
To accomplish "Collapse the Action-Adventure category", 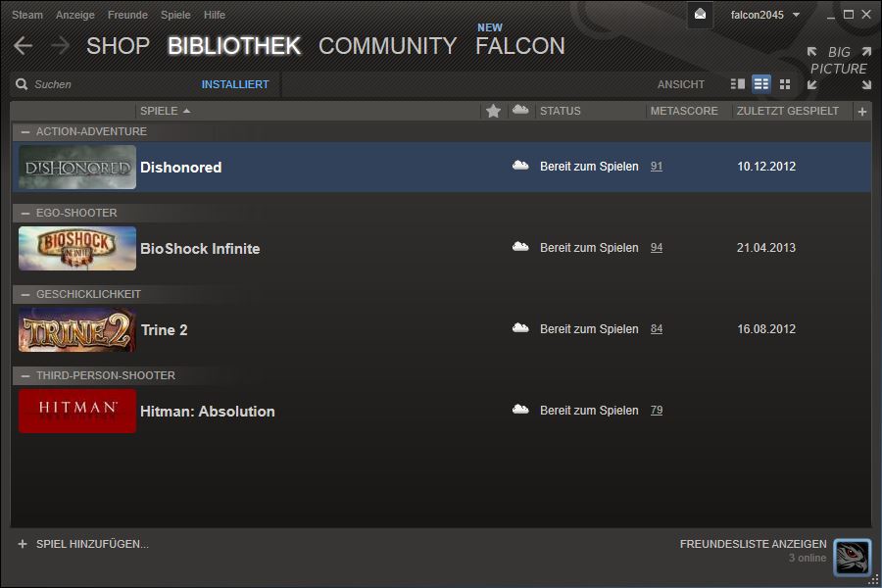I will coord(25,131).
